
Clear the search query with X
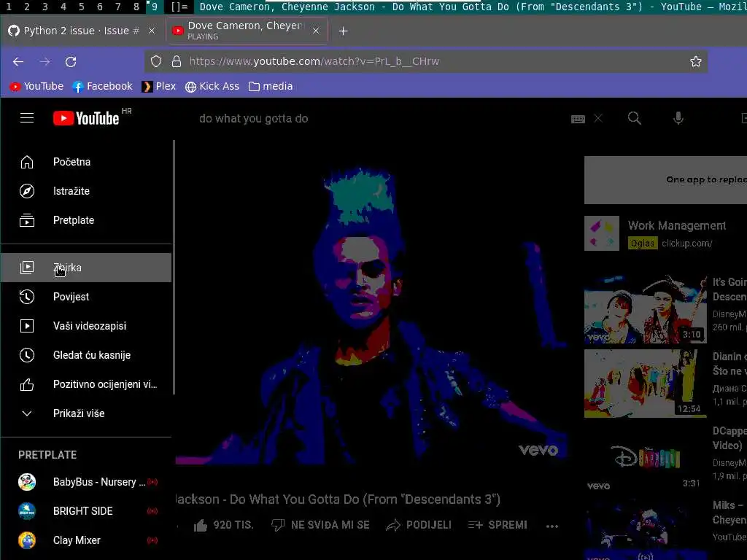[x=598, y=118]
